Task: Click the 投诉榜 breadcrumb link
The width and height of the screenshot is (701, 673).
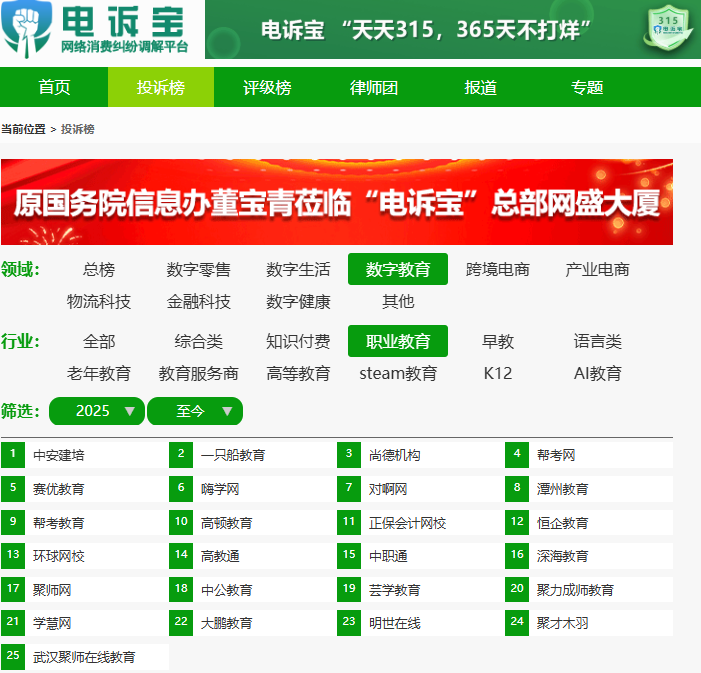Action: [x=77, y=129]
